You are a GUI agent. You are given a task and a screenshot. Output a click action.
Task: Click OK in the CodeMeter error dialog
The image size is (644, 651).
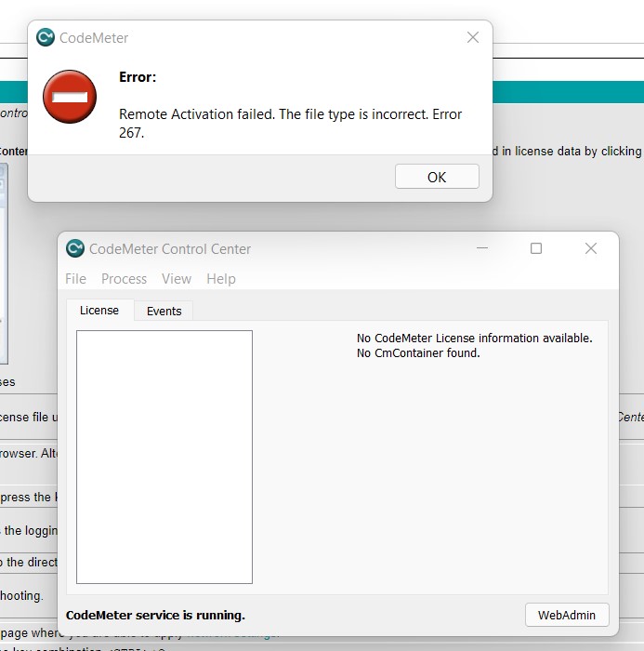pyautogui.click(x=437, y=177)
